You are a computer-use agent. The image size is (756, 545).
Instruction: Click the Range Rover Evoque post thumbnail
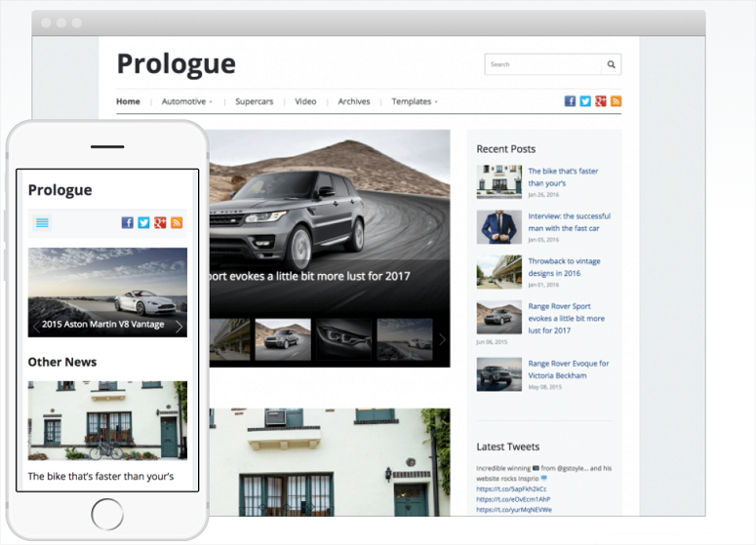click(x=499, y=374)
